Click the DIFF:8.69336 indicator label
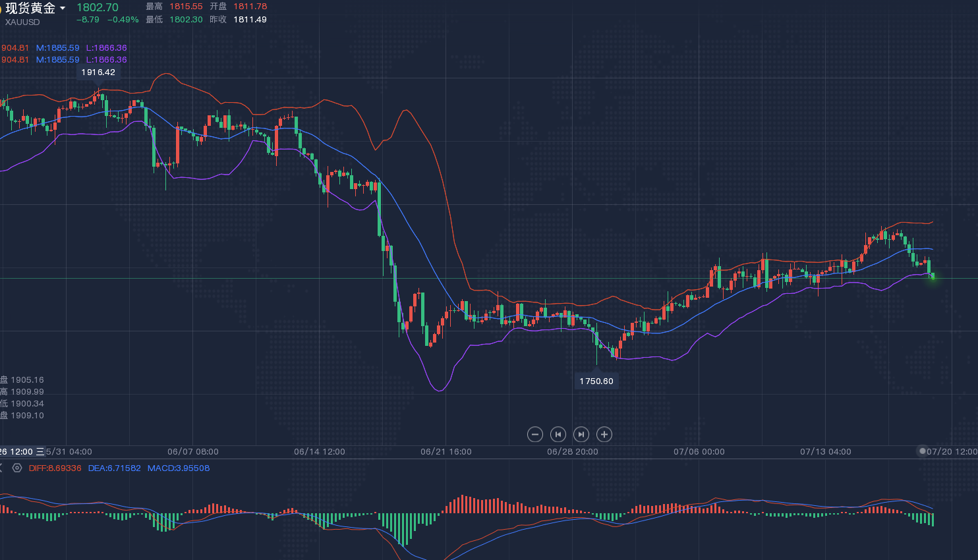Screen dimensions: 978x560 tap(55, 468)
